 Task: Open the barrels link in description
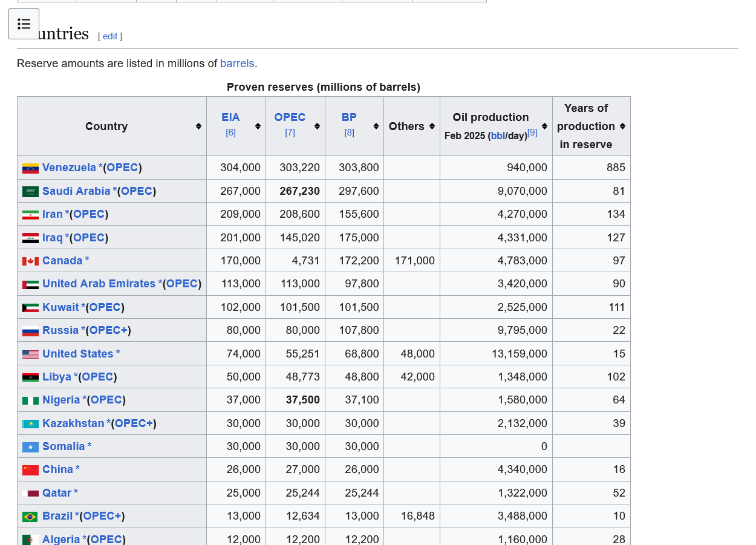tap(237, 64)
